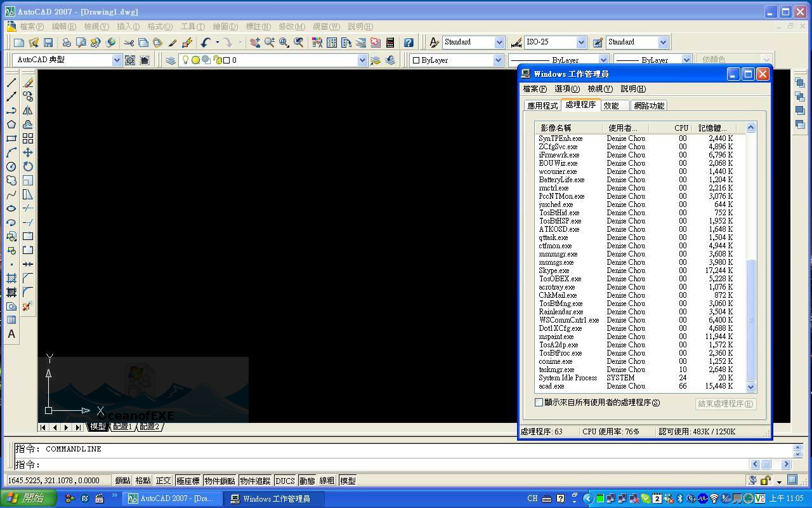Click 結束處理程序(E) button
The image size is (812, 508).
pos(725,403)
